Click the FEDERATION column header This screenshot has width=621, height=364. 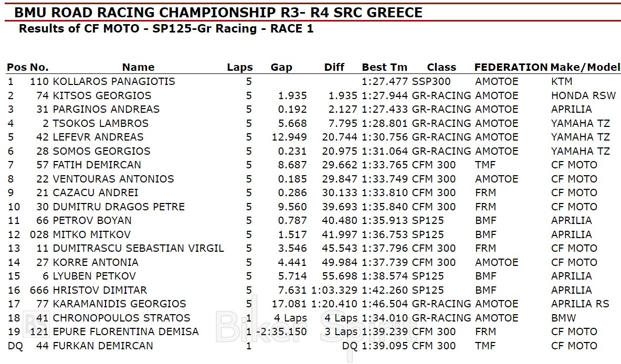point(511,67)
